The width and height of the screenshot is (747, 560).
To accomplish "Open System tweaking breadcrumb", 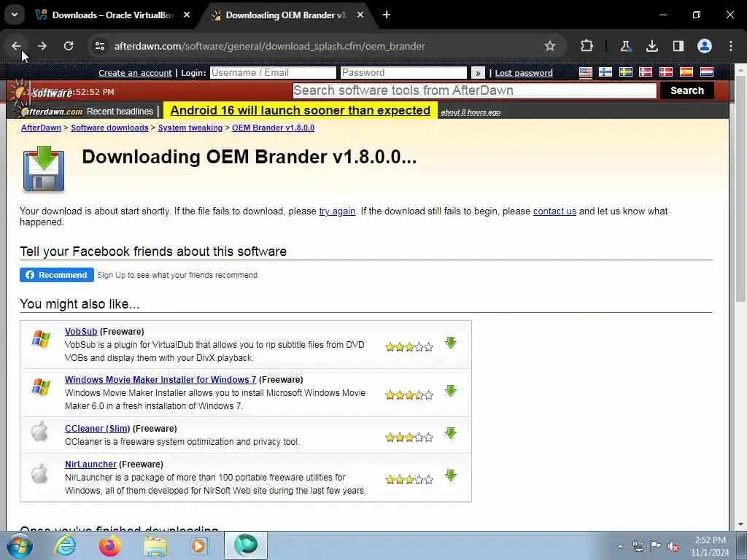I will pyautogui.click(x=190, y=128).
